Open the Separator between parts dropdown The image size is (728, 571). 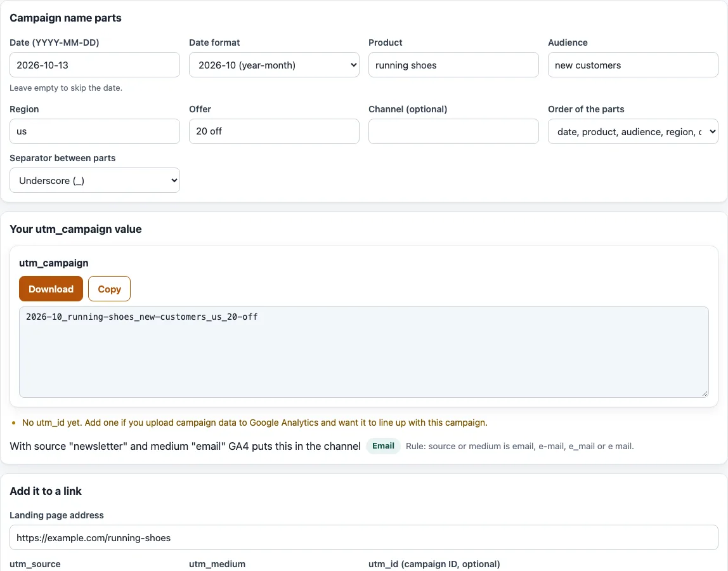pyautogui.click(x=94, y=180)
